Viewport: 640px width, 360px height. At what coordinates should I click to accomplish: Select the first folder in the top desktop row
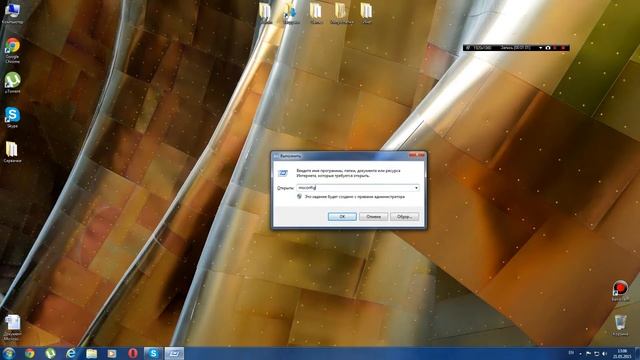click(x=265, y=13)
